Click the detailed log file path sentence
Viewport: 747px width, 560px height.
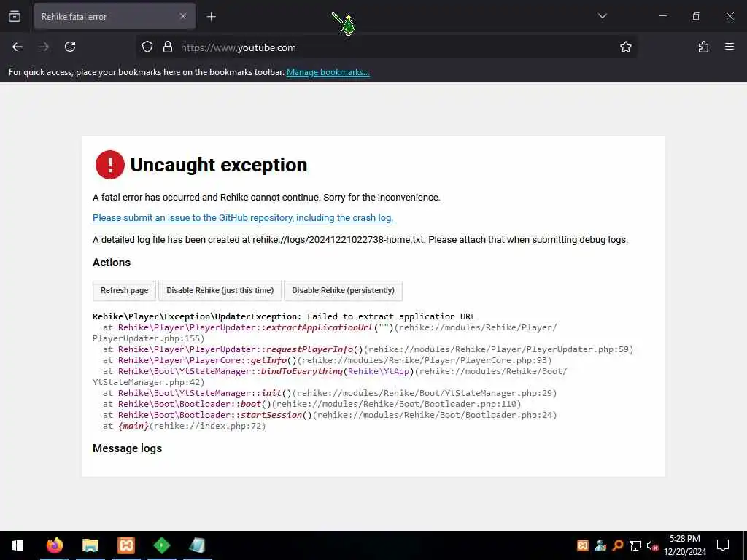tap(360, 239)
